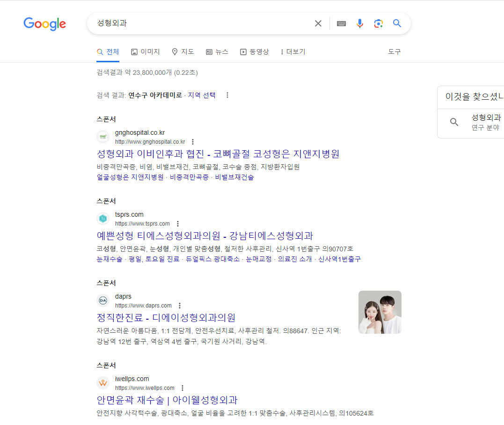Click the https://www.tsprs.com URL text
The width and height of the screenshot is (504, 425).
(142, 224)
